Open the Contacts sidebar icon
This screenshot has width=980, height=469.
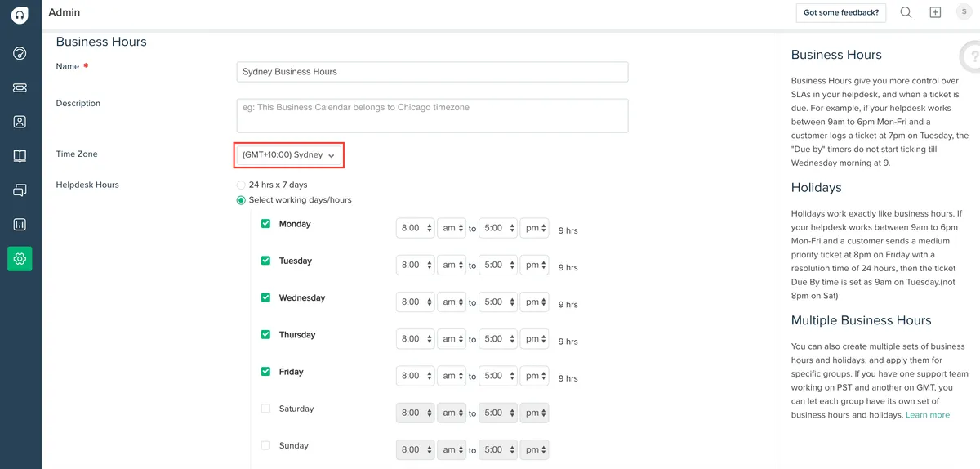coord(20,122)
